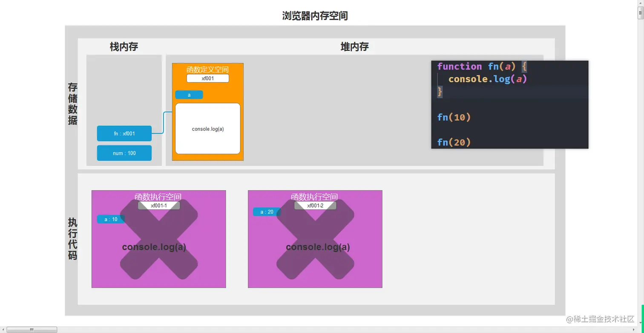Click the X mark over the second execution space
Screen dimensions: 644x333
[x=315, y=240]
